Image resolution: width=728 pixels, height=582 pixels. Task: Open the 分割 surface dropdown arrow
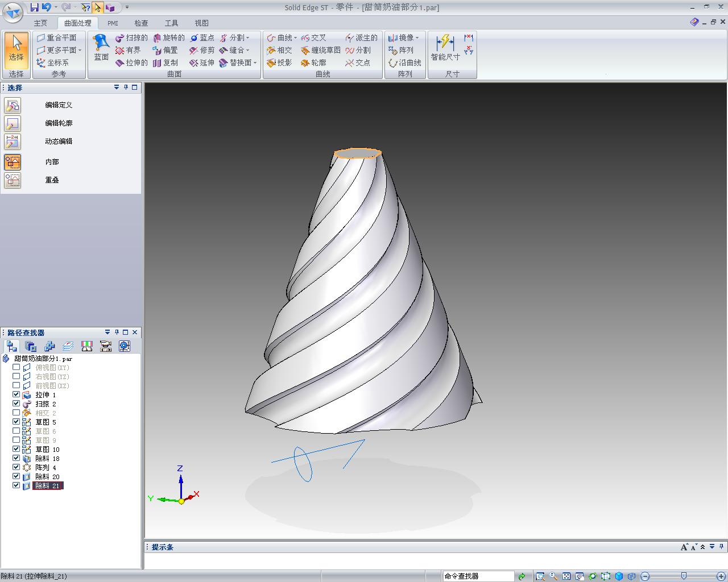(x=247, y=38)
